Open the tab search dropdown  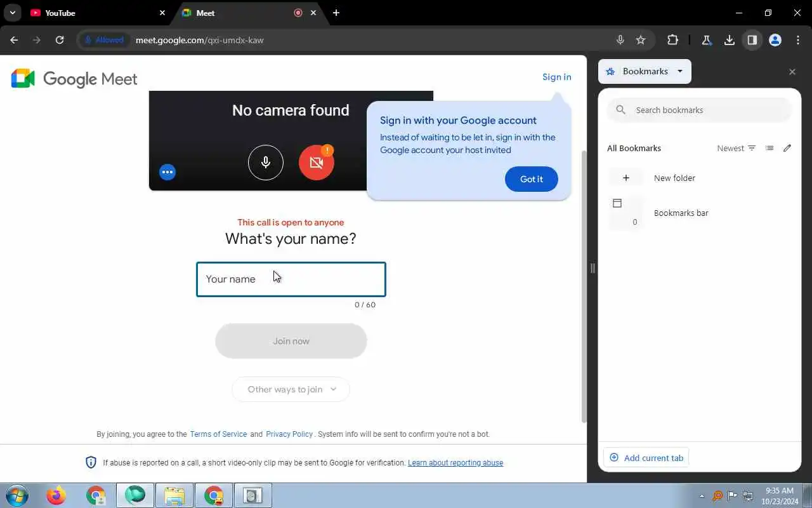[x=12, y=13]
